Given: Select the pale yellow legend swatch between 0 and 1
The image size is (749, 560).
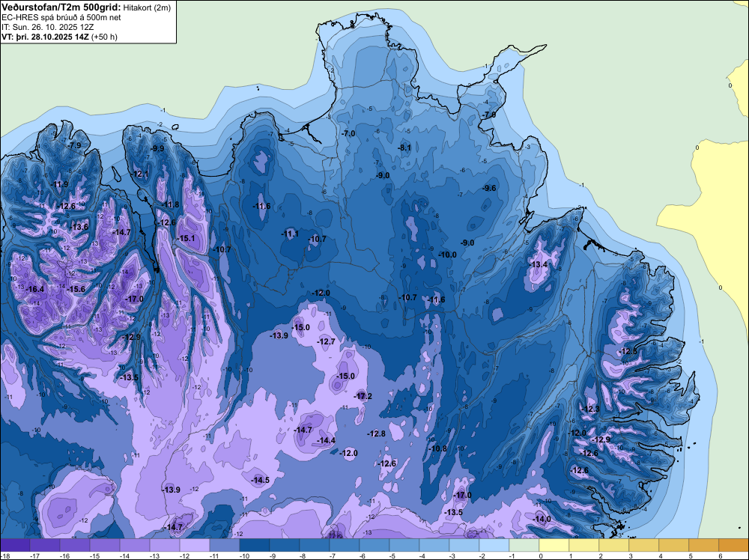Looking at the screenshot, I should coord(554,545).
